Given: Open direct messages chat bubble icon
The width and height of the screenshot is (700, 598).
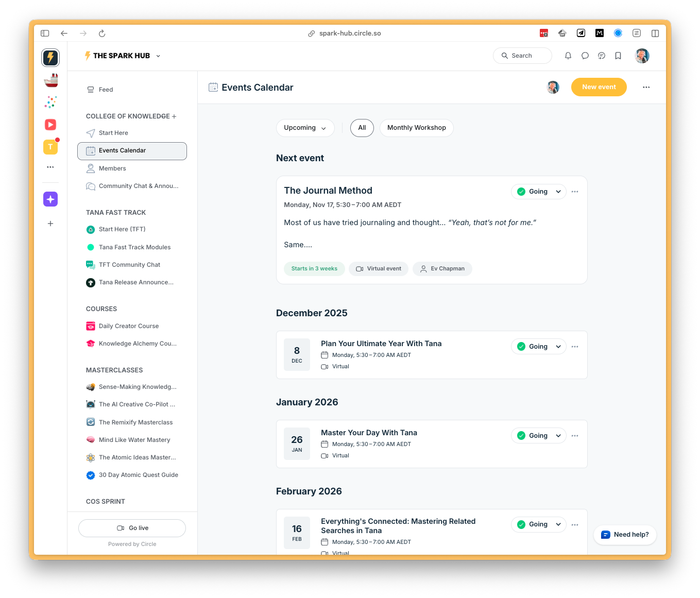Looking at the screenshot, I should 585,56.
